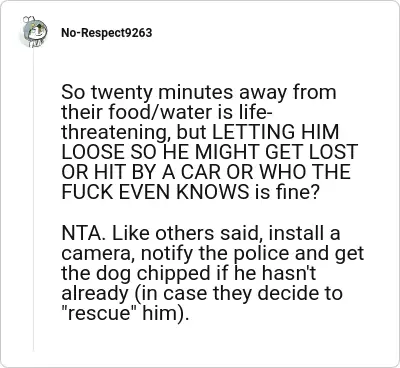The image size is (400, 368).
Task: Click the line 'camera, notify the police and get'
Action: click(212, 253)
